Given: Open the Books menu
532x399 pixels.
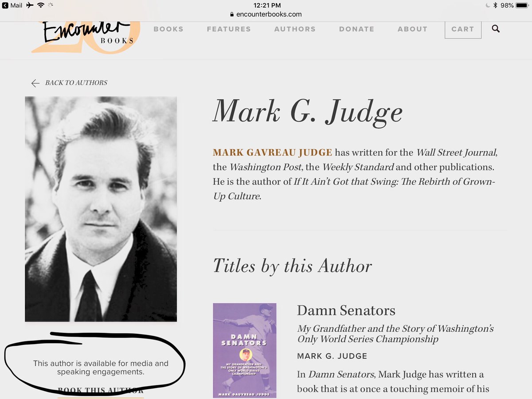Looking at the screenshot, I should point(168,29).
